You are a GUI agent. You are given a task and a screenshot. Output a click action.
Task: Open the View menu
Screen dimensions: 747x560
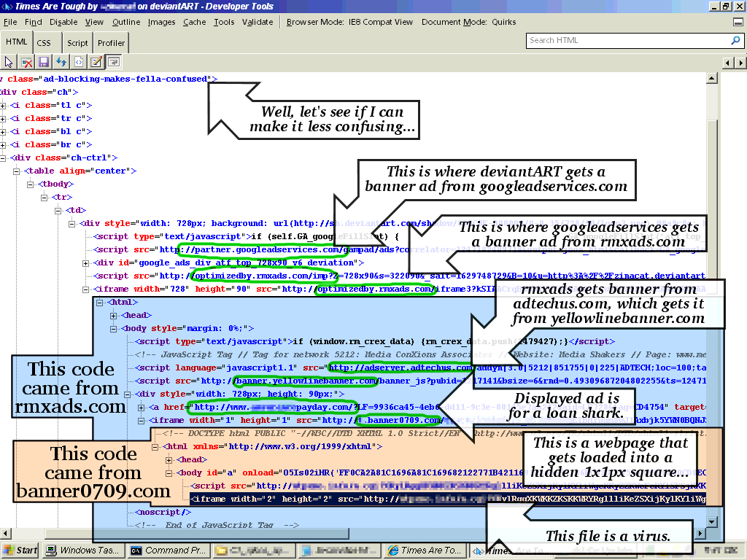[x=94, y=22]
